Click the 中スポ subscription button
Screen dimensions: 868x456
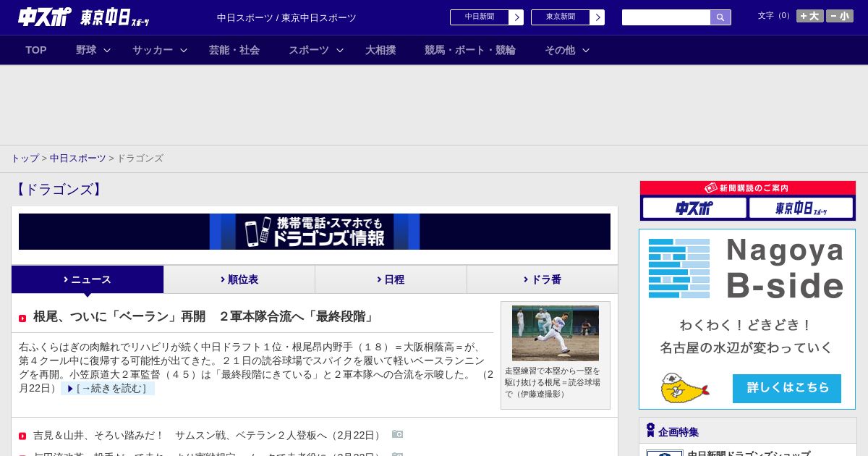(694, 208)
